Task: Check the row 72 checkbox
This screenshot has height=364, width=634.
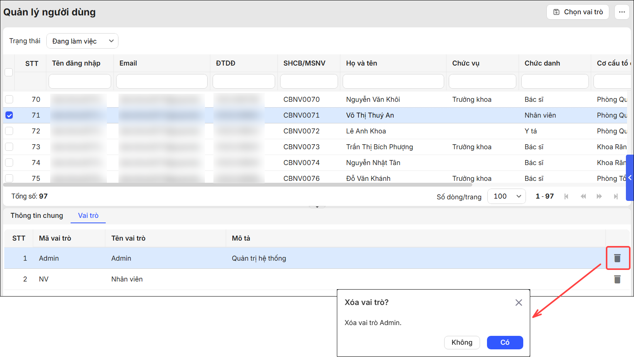Action: pos(9,131)
